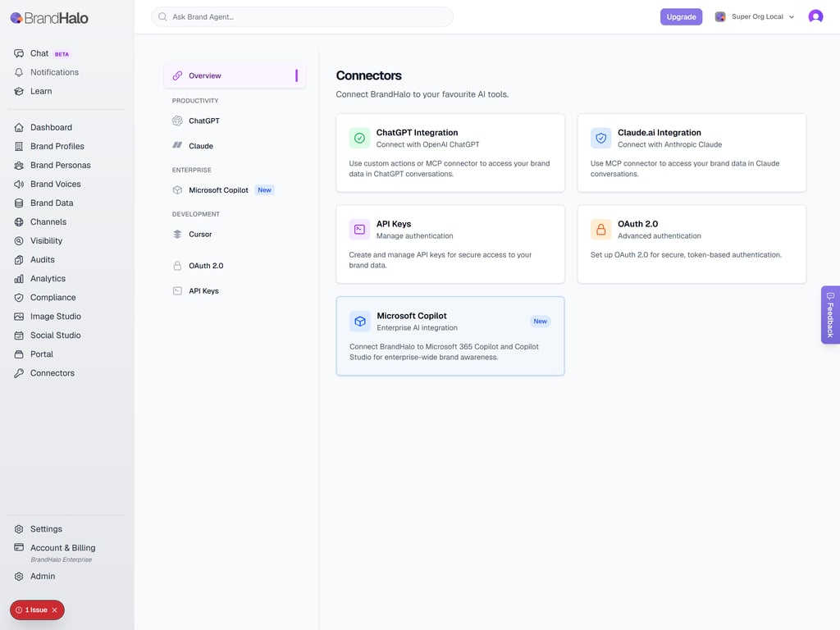This screenshot has height=630, width=840.
Task: Go to API Keys in submenu
Action: [x=235, y=291]
